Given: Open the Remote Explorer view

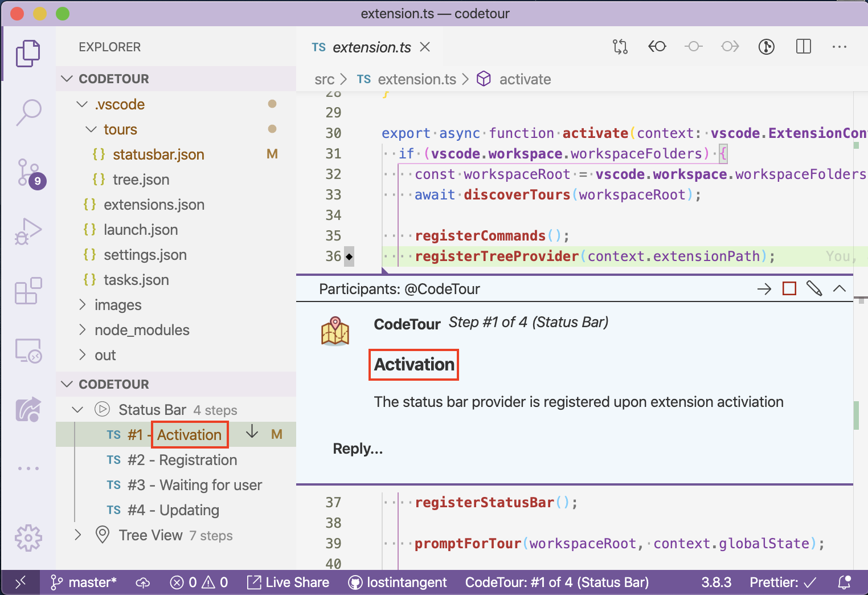Looking at the screenshot, I should 28,351.
